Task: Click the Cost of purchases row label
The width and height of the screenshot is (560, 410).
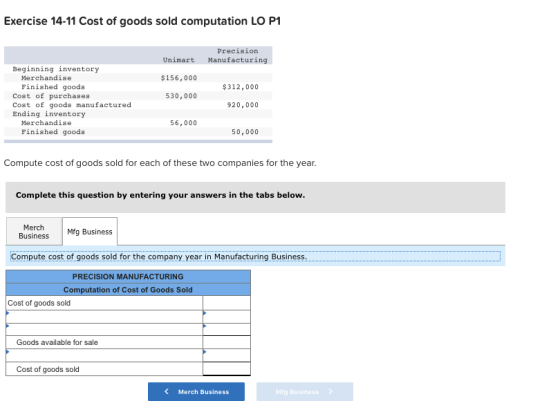Action: click(x=51, y=96)
